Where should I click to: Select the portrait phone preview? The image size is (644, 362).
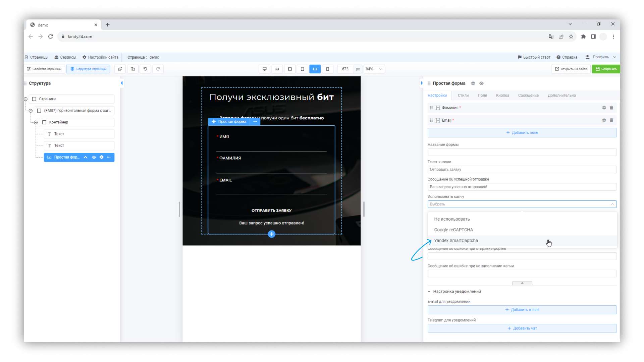(328, 69)
